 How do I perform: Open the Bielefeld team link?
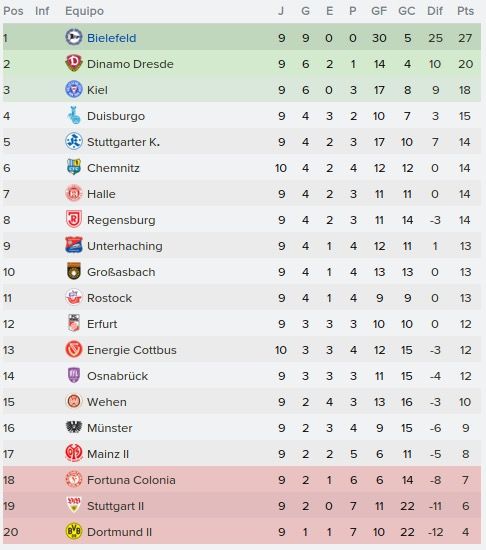coord(112,38)
